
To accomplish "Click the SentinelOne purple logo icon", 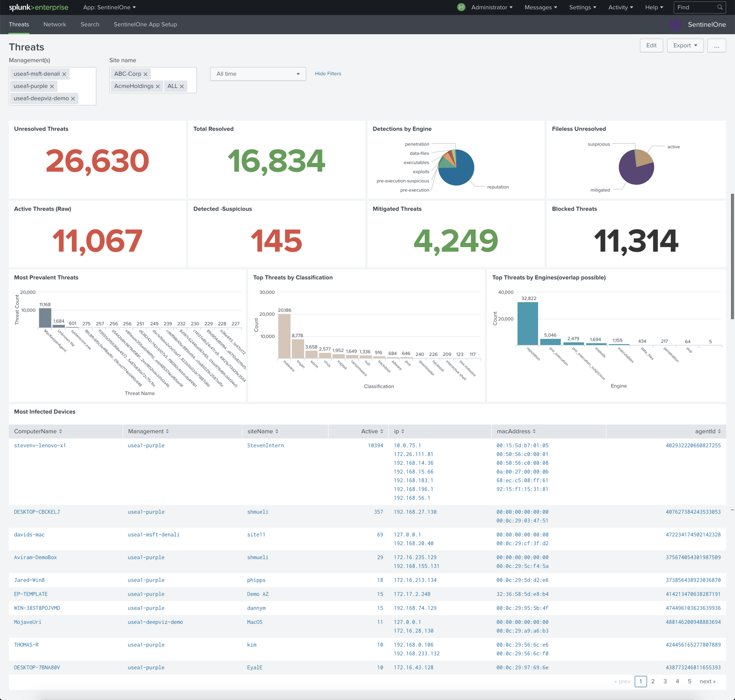I will pyautogui.click(x=675, y=24).
